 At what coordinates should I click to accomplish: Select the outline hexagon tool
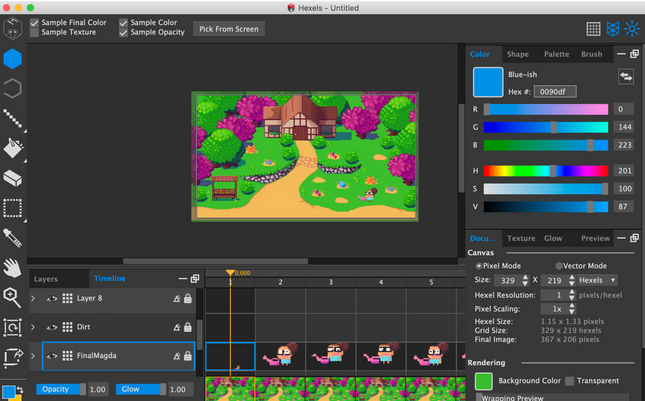12,88
